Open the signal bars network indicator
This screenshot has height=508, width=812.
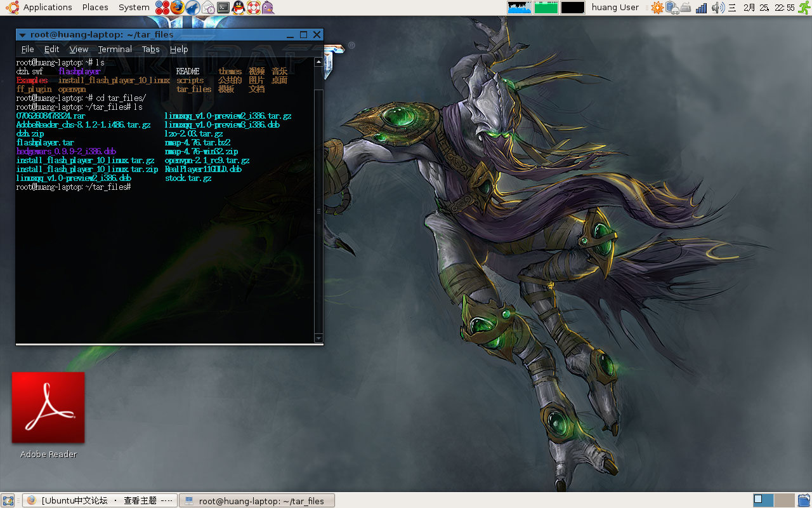pyautogui.click(x=701, y=8)
